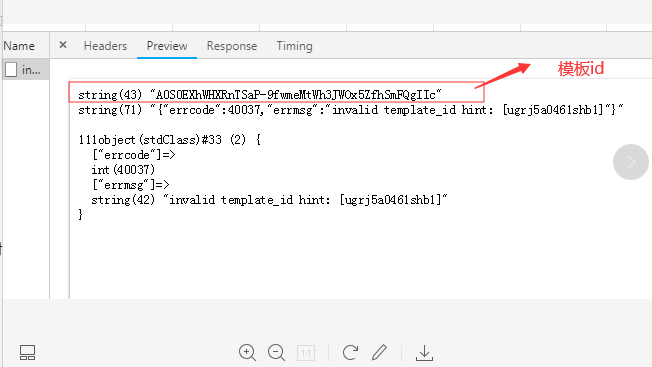Download the image
This screenshot has height=367, width=652.
424,352
